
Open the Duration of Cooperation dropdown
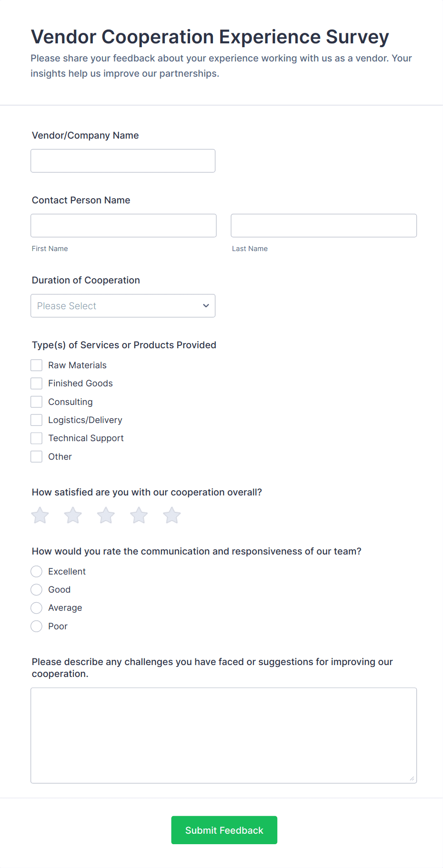click(x=123, y=306)
